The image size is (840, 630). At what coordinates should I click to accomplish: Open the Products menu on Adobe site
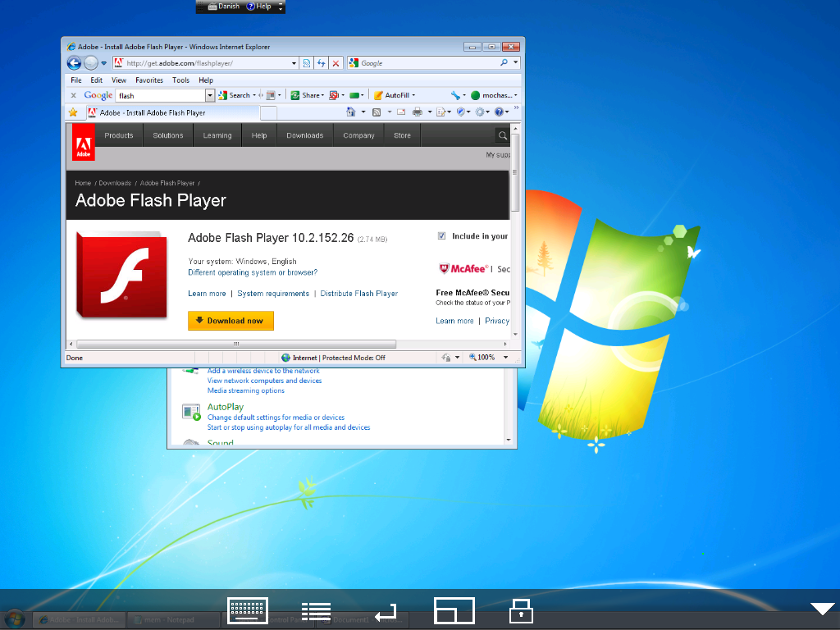click(119, 135)
